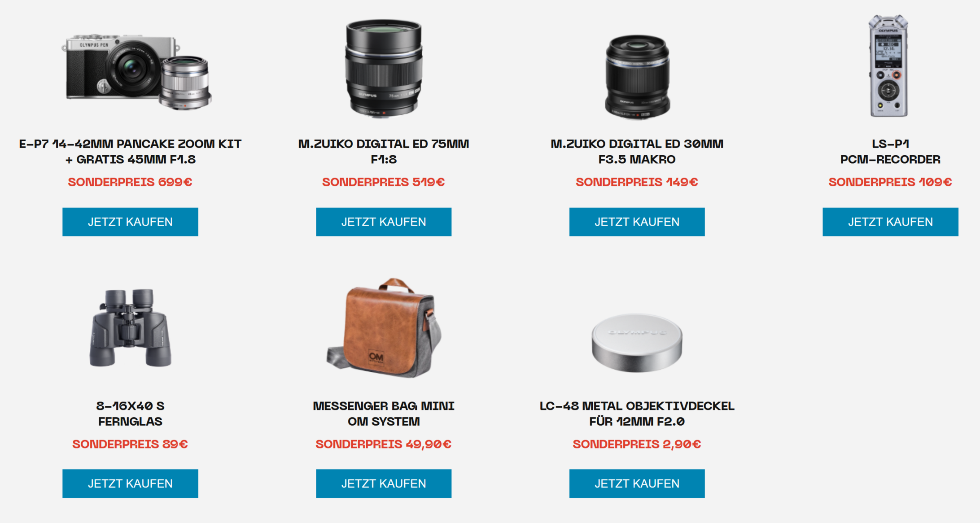Buy the 8-16x40 S Fernglas

click(x=130, y=484)
